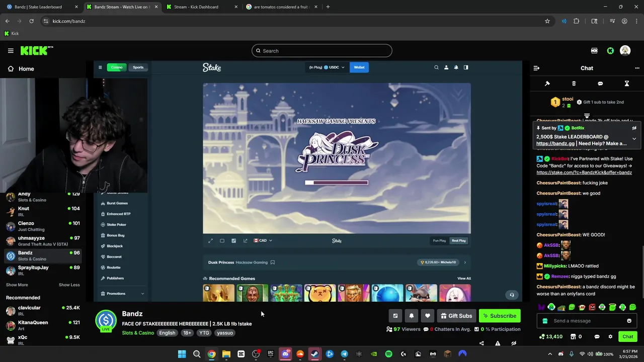Open the emoji picker in message box
The width and height of the screenshot is (644, 362).
click(x=629, y=321)
